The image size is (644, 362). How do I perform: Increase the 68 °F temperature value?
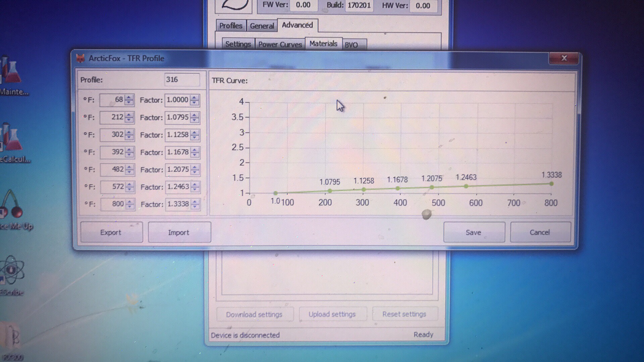pyautogui.click(x=129, y=98)
